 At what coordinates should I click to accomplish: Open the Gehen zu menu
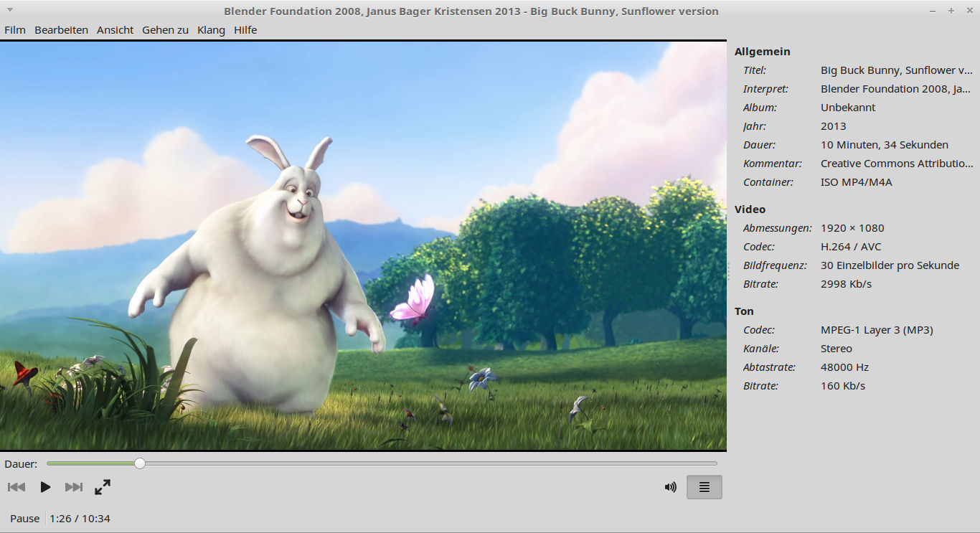point(165,30)
